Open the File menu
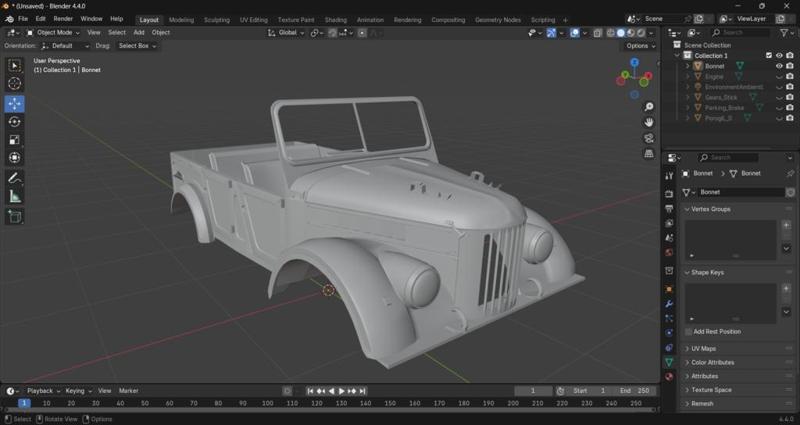The width and height of the screenshot is (800, 425). click(23, 19)
